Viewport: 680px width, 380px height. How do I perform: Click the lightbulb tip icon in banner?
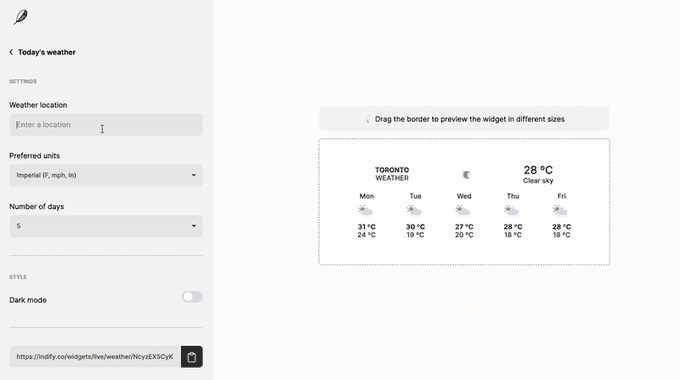pyautogui.click(x=368, y=119)
